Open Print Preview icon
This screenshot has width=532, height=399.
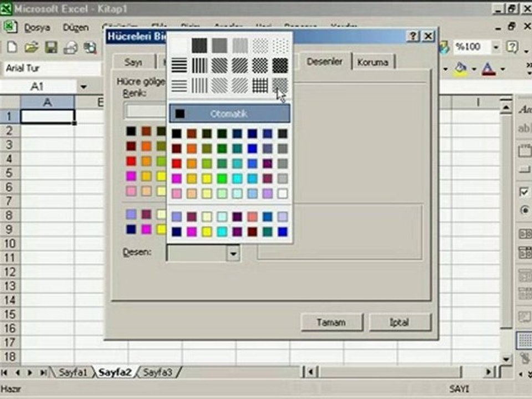tap(90, 47)
